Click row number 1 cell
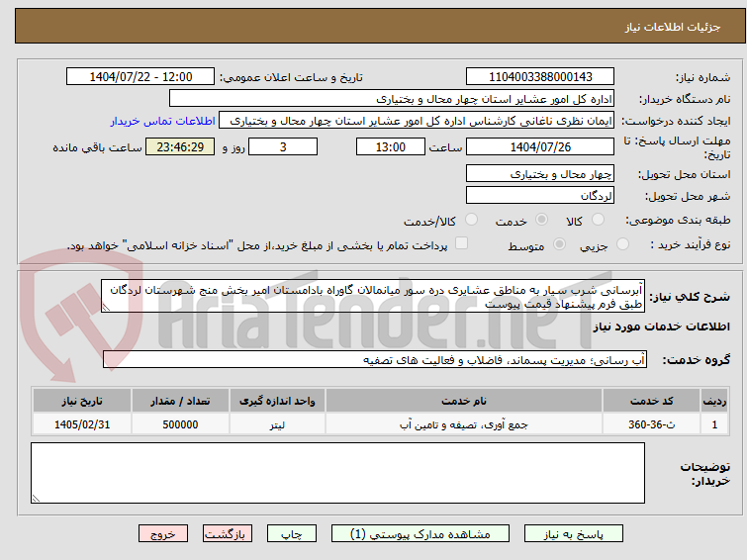The width and height of the screenshot is (747, 560). coord(714,424)
